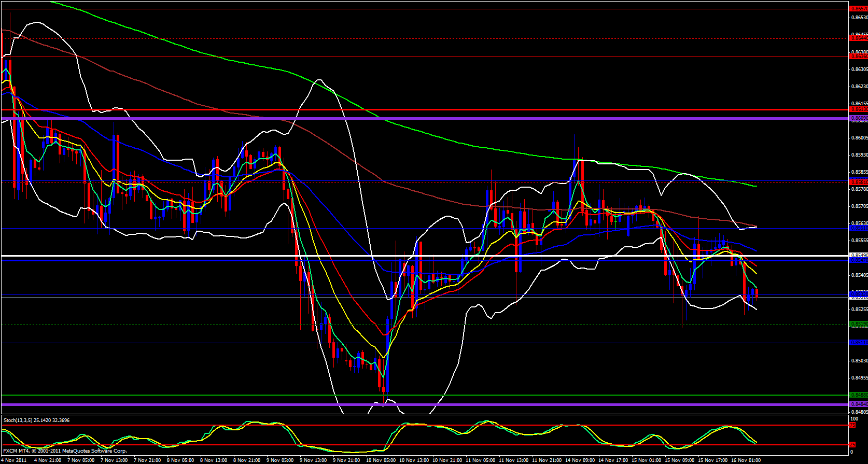
Task: Select the Stochastic 75 level tag
Action: 852,425
